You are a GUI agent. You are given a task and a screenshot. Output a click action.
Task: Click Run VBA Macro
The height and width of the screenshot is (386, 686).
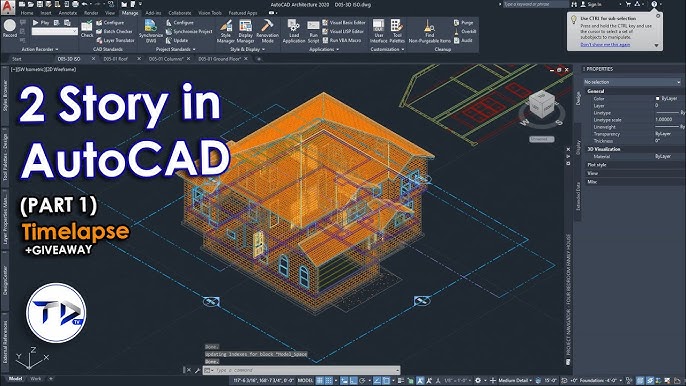pos(342,40)
